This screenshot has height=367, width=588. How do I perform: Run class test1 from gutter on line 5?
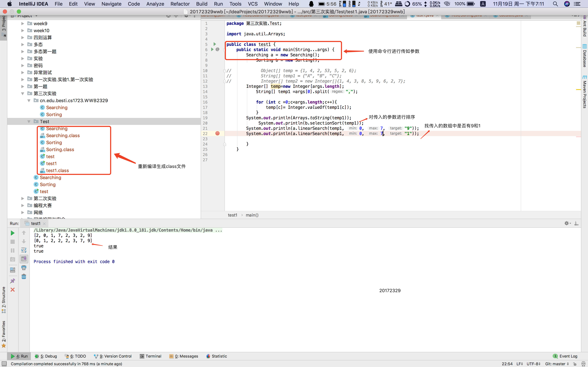point(215,44)
